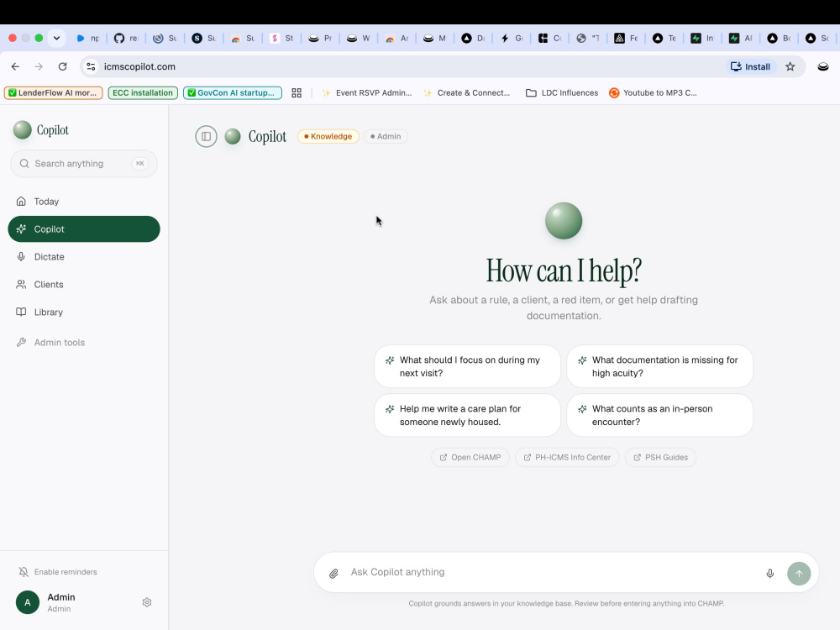This screenshot has width=840, height=630.
Task: Toggle the Admin mode pill
Action: click(x=386, y=136)
